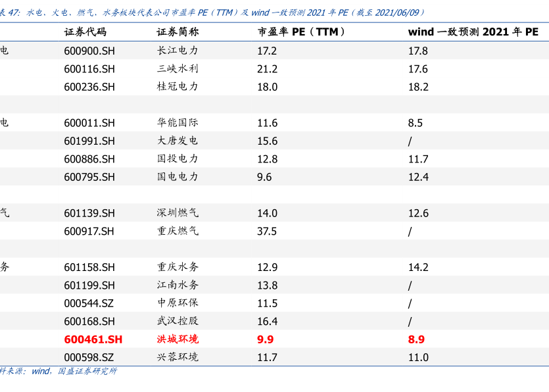Click highlighted red code 600461.SH
Screen dimensions: 549x392
click(93, 339)
